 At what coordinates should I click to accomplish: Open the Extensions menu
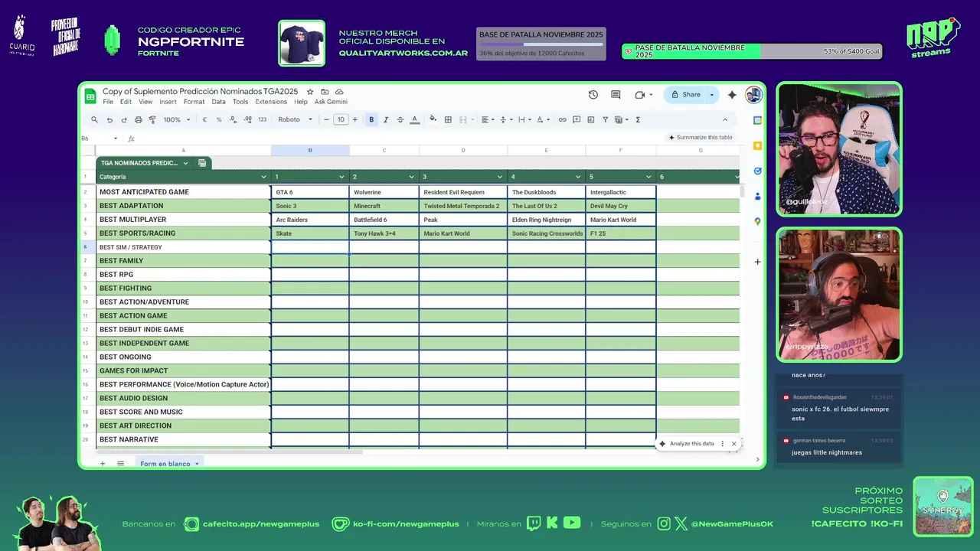coord(271,102)
